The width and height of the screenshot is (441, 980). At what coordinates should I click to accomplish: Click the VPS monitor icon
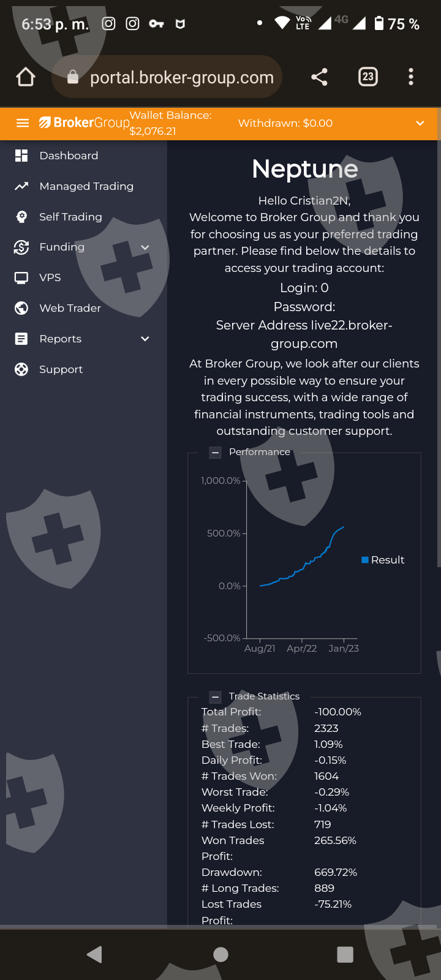21,277
